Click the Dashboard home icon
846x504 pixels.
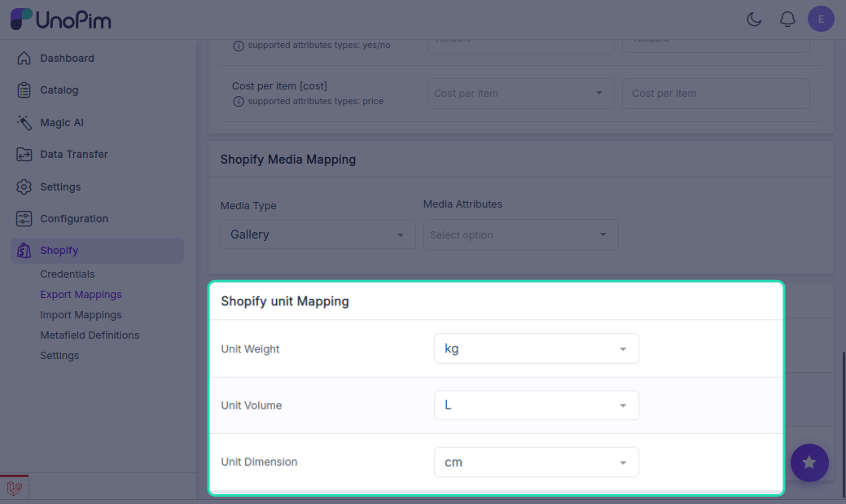click(x=24, y=59)
